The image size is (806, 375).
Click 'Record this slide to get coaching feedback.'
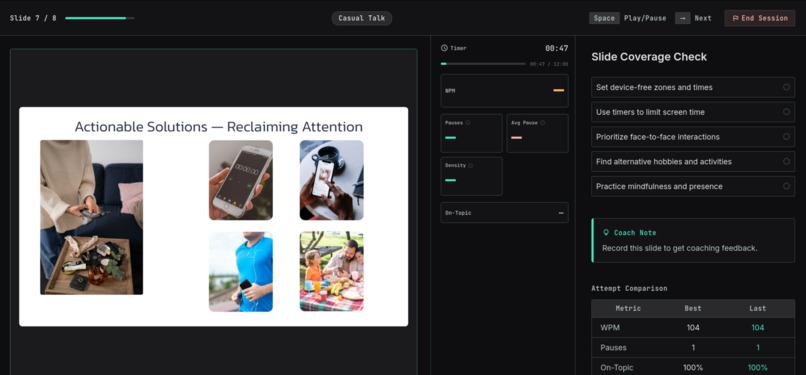(680, 248)
